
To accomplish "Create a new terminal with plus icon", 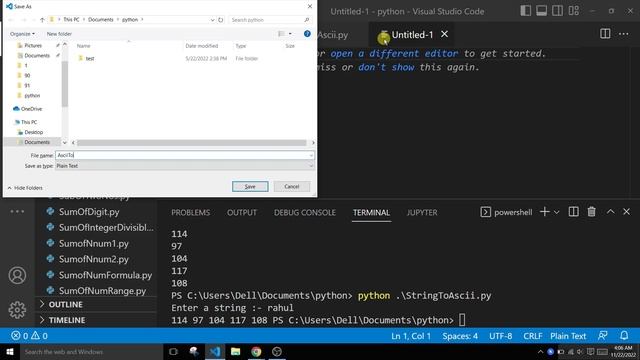I will [544, 212].
